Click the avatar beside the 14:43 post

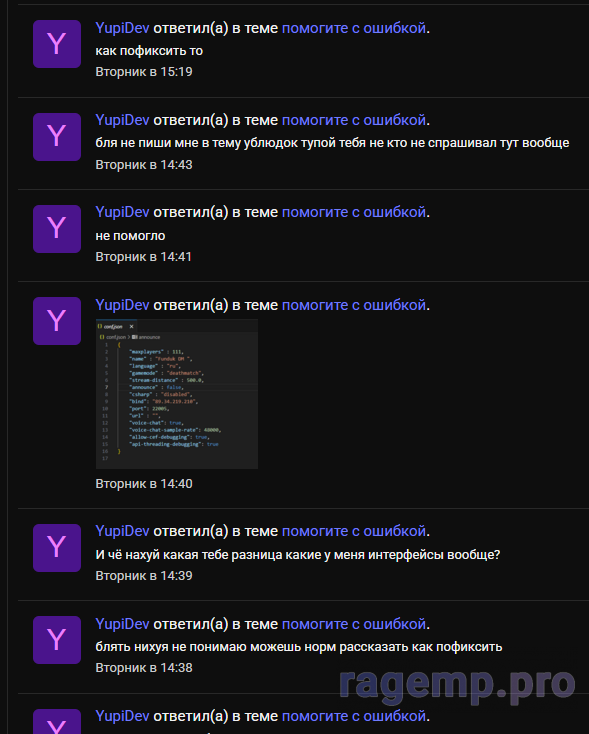57,137
